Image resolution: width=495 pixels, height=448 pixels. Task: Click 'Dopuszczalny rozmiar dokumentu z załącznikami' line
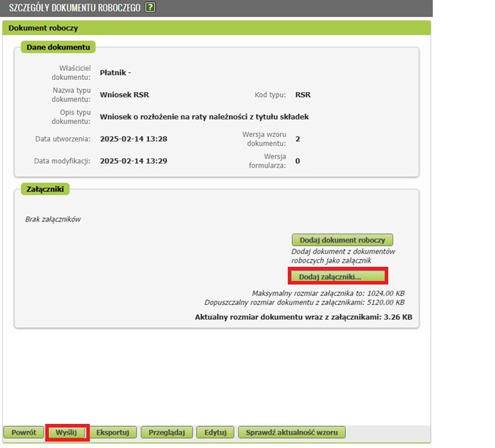click(304, 302)
